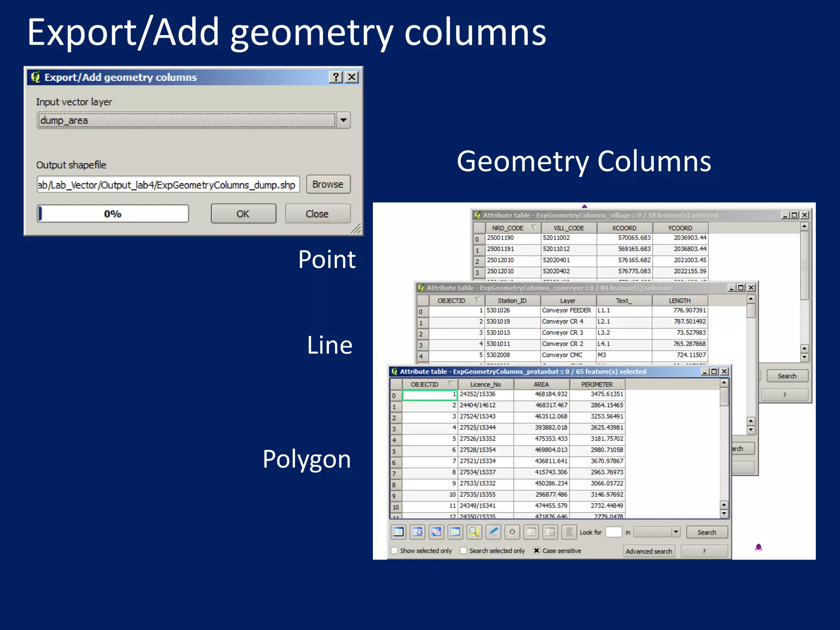Image resolution: width=840 pixels, height=630 pixels.
Task: Select the highlighted OBJECTID cell with value 1
Action: 430,395
